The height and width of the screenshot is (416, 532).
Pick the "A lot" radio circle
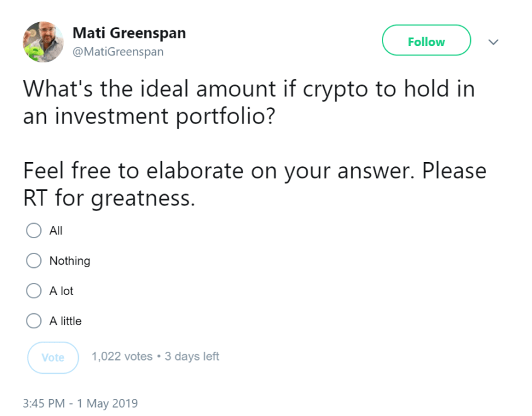click(33, 291)
